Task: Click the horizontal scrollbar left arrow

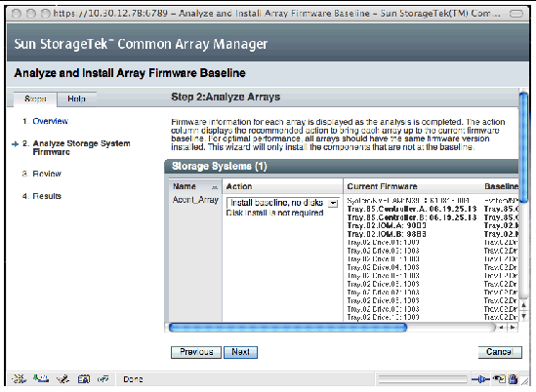Action: [501, 328]
